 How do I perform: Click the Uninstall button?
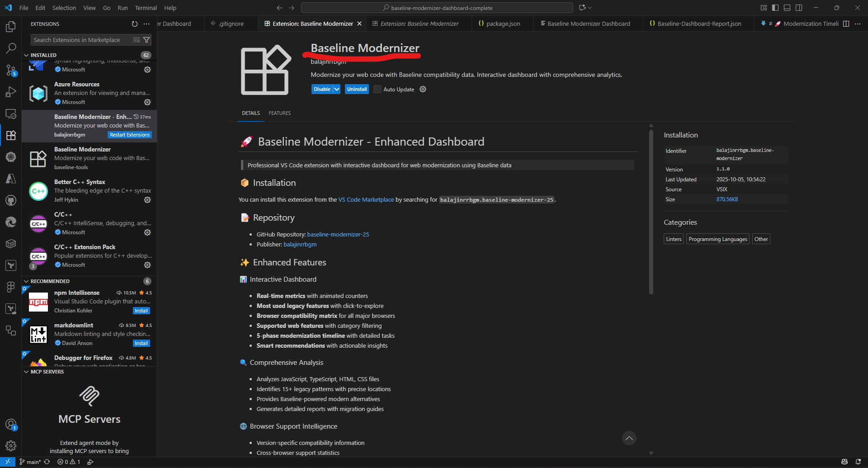tap(357, 89)
